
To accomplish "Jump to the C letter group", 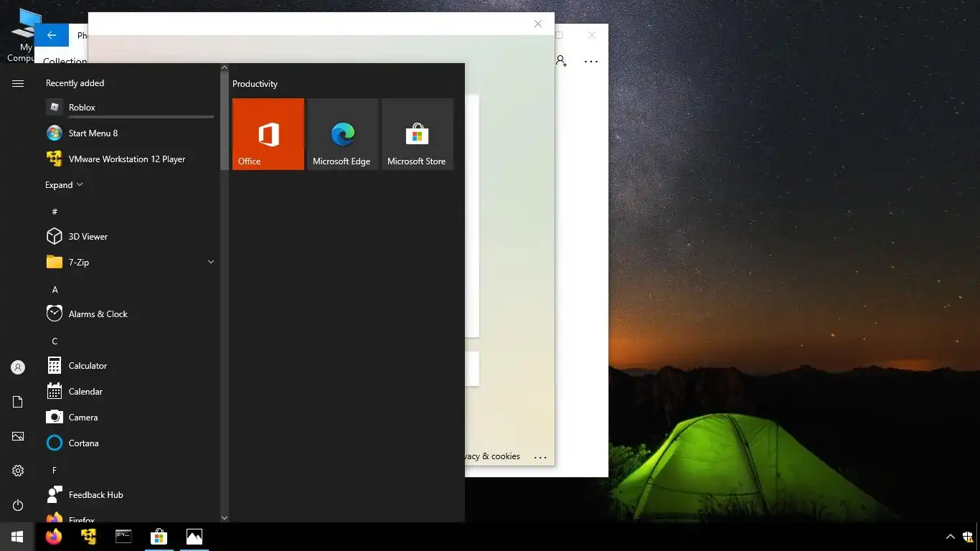I will point(55,341).
